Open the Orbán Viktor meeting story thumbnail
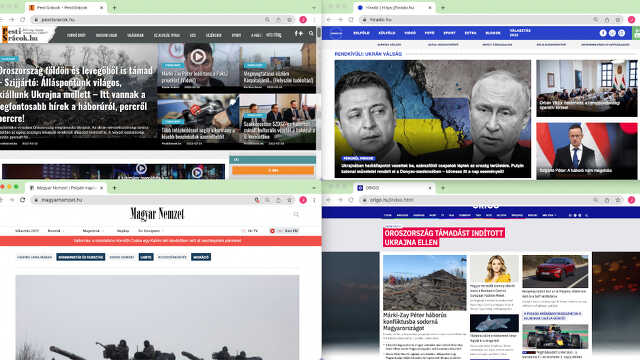The height and width of the screenshot is (360, 640). (x=587, y=88)
